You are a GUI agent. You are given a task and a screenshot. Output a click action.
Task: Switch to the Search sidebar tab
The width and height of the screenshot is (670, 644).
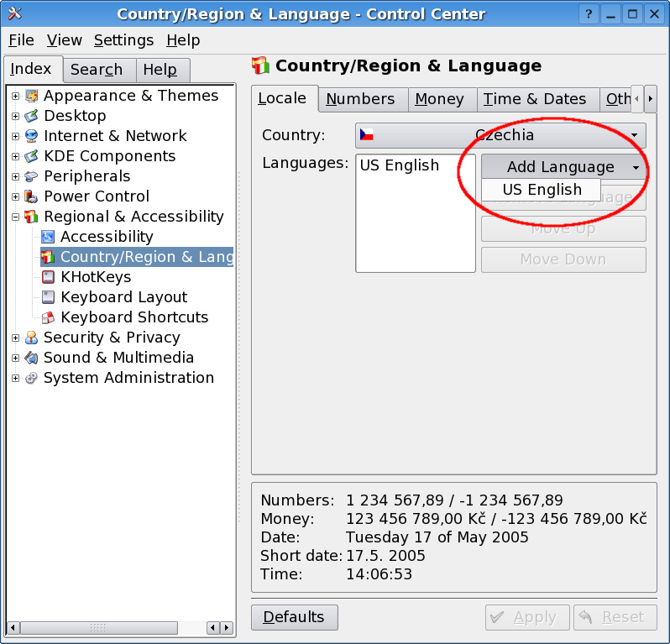coord(99,70)
